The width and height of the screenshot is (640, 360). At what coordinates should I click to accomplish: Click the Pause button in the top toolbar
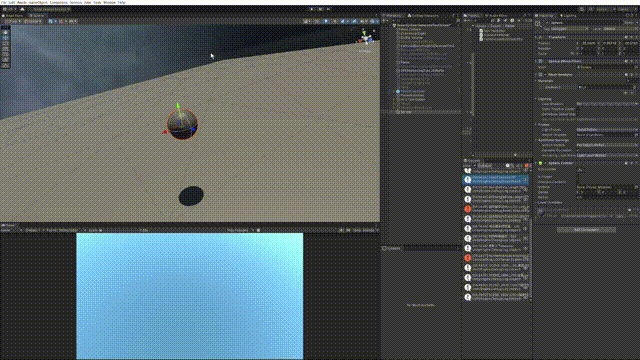click(320, 9)
